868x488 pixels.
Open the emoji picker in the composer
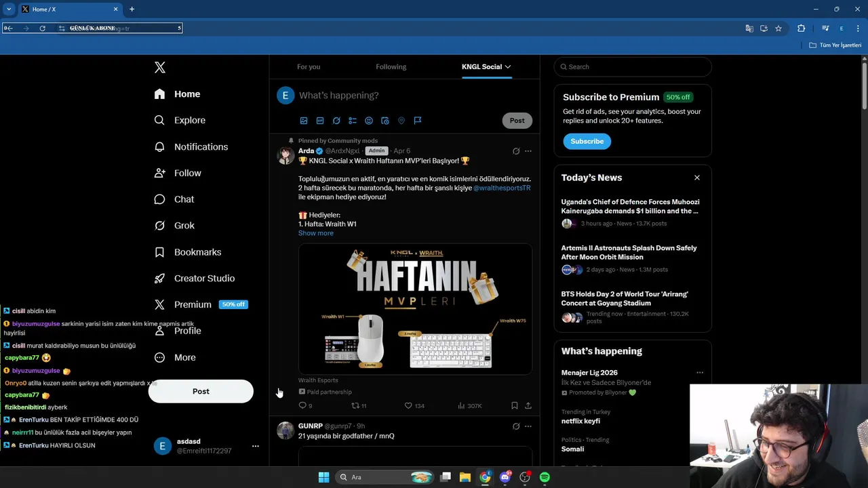(369, 121)
